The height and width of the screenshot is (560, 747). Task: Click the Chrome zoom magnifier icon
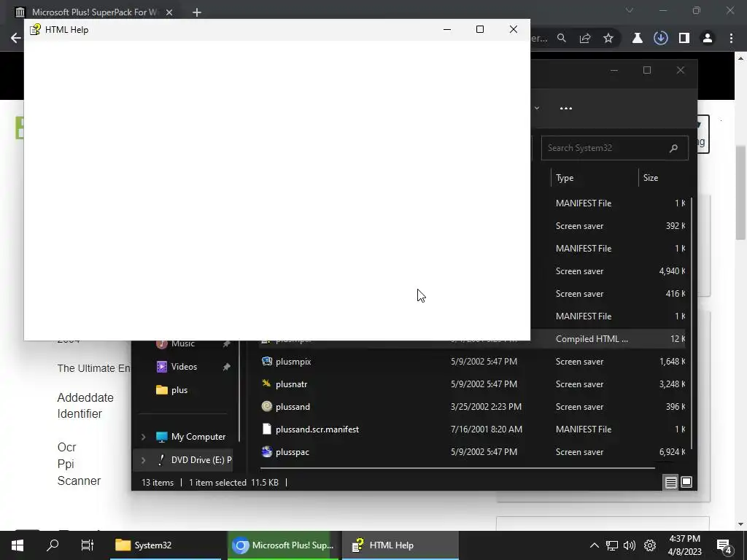[562, 38]
